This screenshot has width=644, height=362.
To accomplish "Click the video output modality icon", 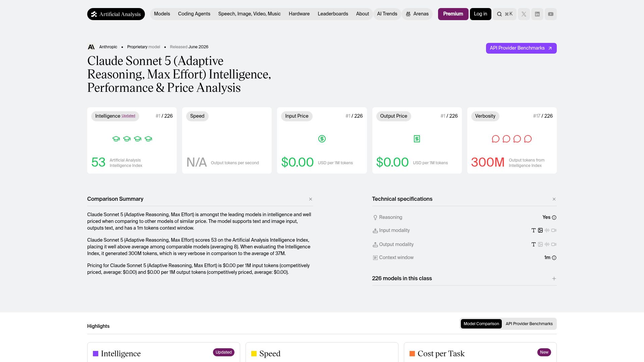I will coord(554,244).
